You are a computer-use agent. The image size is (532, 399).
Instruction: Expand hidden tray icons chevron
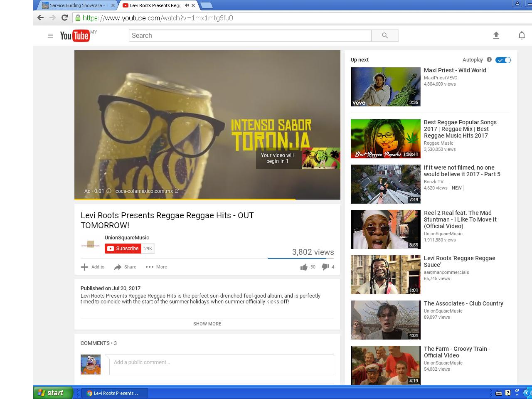pos(526,393)
